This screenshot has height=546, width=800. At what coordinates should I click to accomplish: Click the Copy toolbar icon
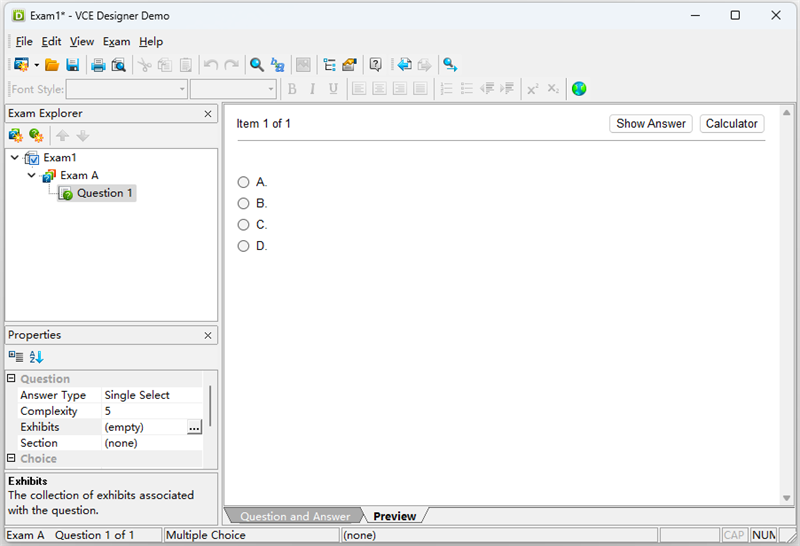[165, 65]
